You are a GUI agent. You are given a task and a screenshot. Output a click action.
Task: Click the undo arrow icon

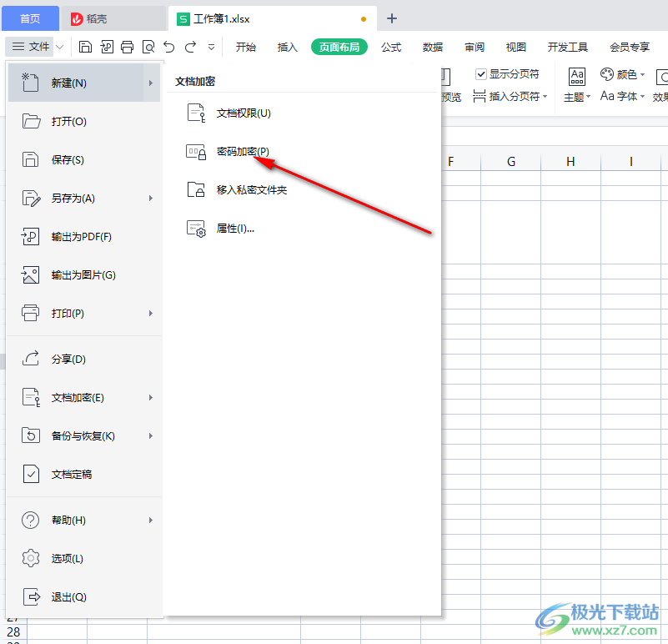[x=169, y=47]
